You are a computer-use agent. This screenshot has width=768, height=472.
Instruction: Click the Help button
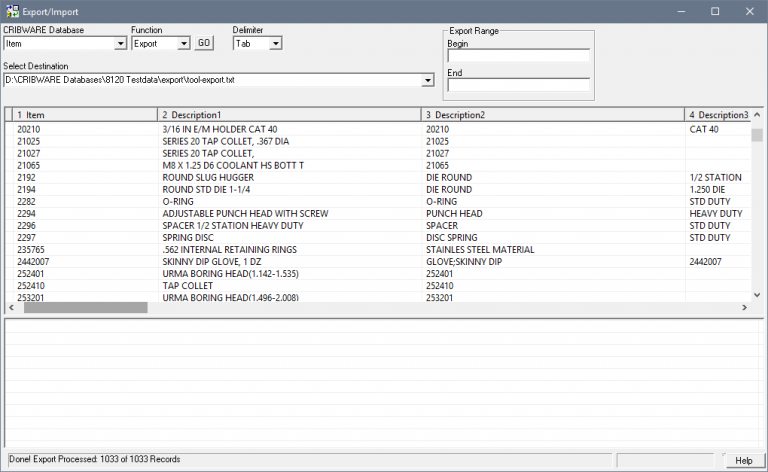(x=743, y=460)
